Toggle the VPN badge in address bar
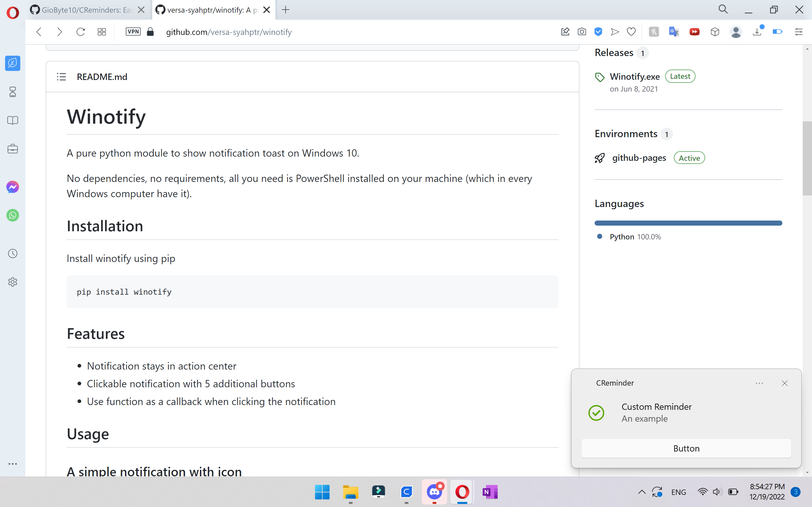The width and height of the screenshot is (812, 507). pyautogui.click(x=133, y=32)
